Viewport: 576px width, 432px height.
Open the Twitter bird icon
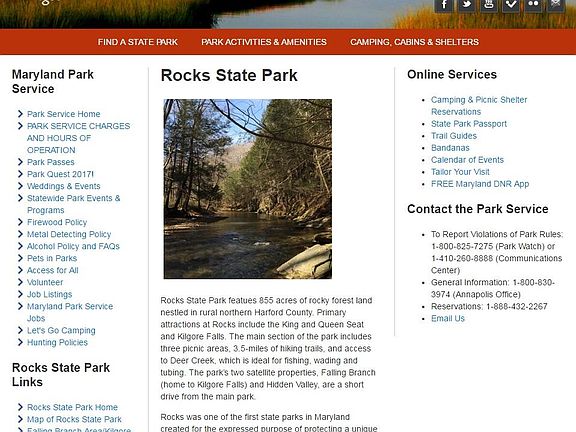click(x=467, y=5)
